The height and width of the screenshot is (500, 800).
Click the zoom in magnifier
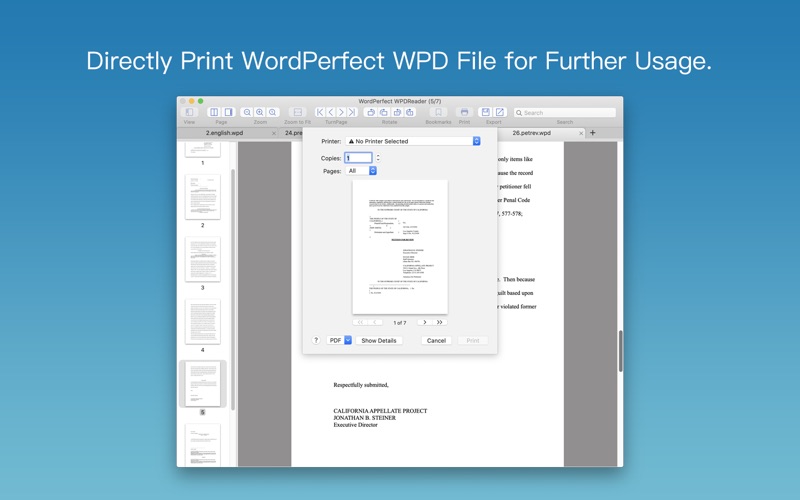tap(260, 112)
